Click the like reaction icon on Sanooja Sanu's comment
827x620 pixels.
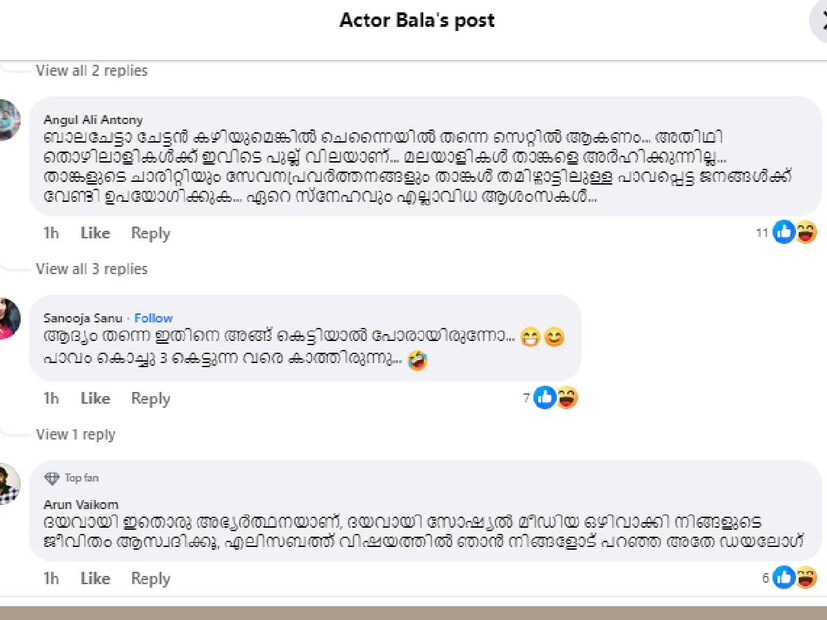[x=545, y=398]
